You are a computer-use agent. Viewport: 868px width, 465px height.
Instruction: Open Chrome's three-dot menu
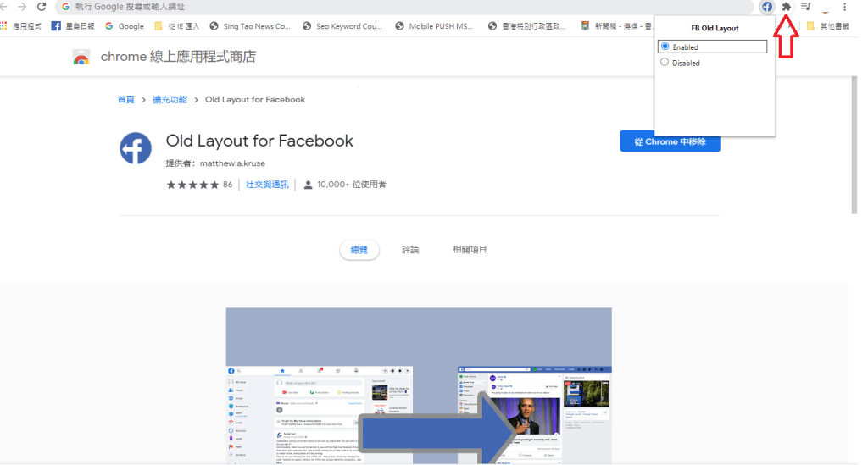tap(844, 7)
